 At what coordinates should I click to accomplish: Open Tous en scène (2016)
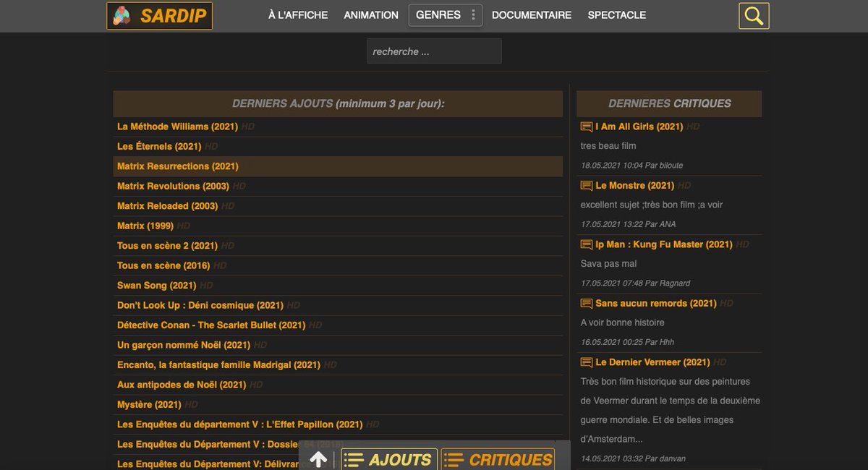click(x=163, y=265)
